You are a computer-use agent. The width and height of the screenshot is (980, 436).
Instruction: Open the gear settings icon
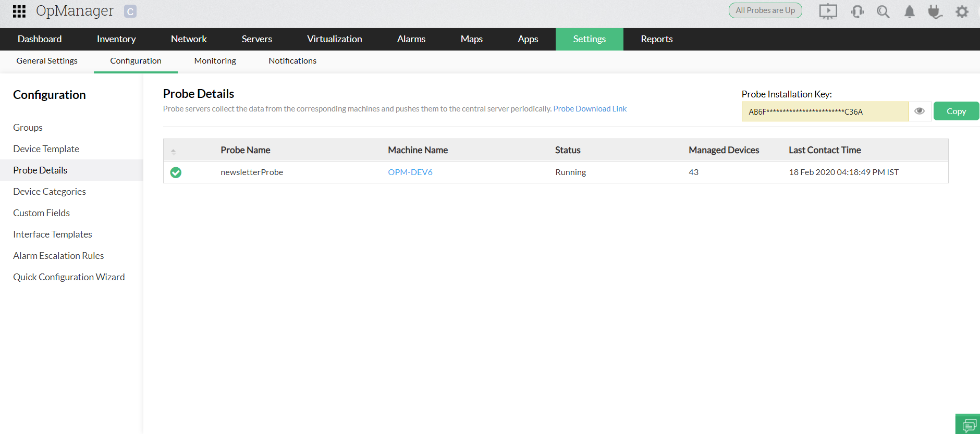click(x=962, y=11)
